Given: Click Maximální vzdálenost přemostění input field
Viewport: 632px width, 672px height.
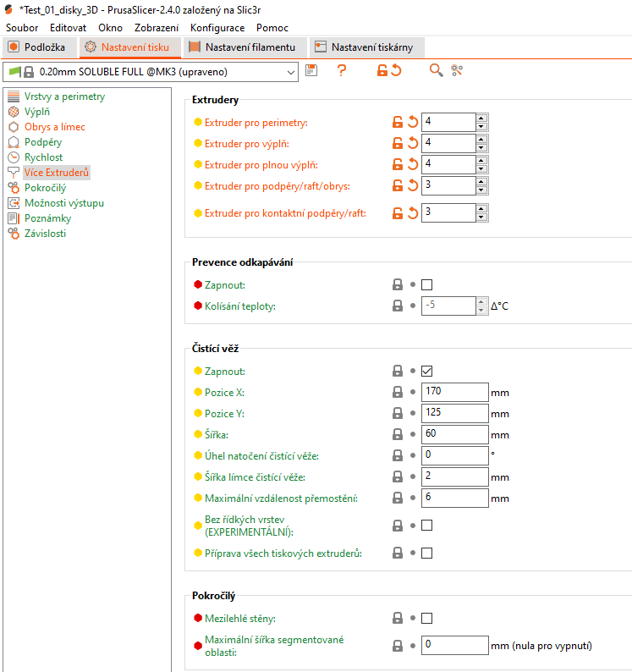Looking at the screenshot, I should pos(454,498).
